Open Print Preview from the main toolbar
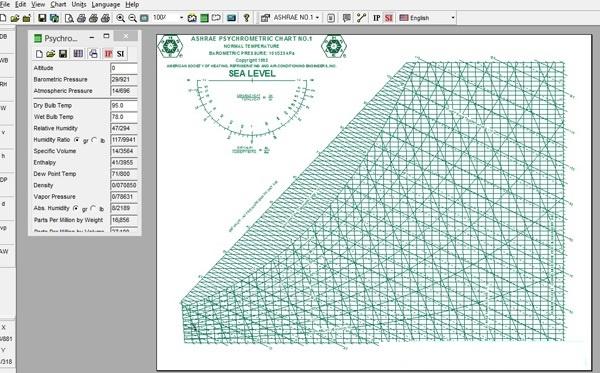 pos(69,18)
